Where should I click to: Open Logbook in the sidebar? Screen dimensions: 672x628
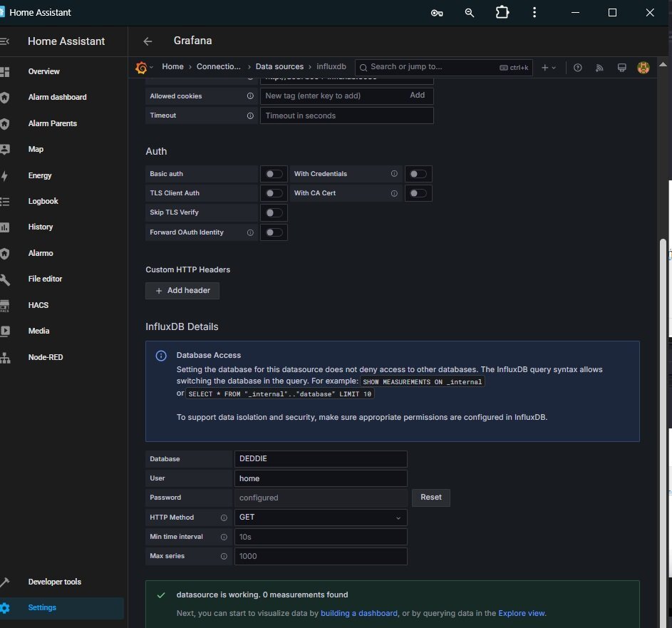coord(43,202)
